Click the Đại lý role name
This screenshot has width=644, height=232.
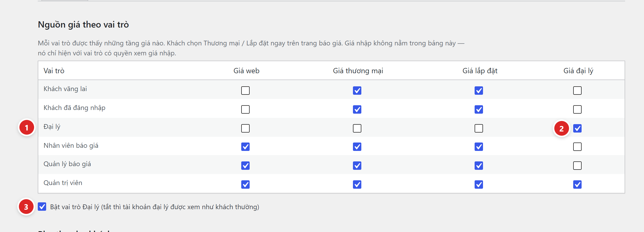click(x=52, y=127)
